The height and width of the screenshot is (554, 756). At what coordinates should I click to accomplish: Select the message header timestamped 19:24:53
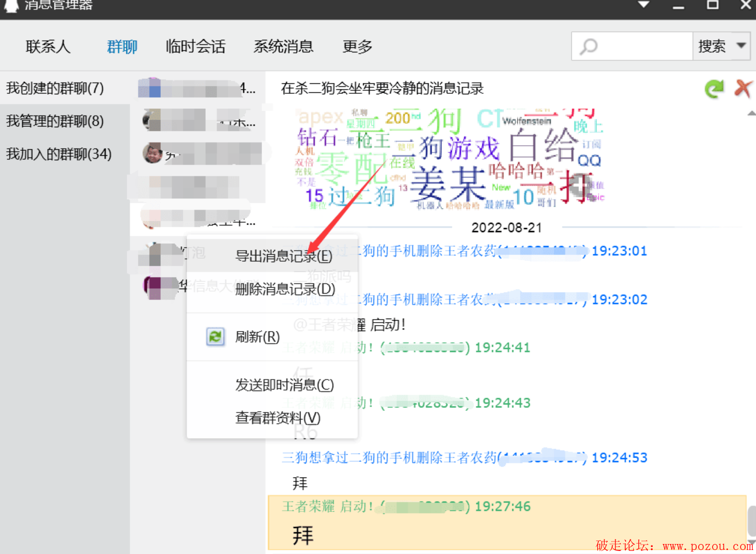[x=464, y=458]
